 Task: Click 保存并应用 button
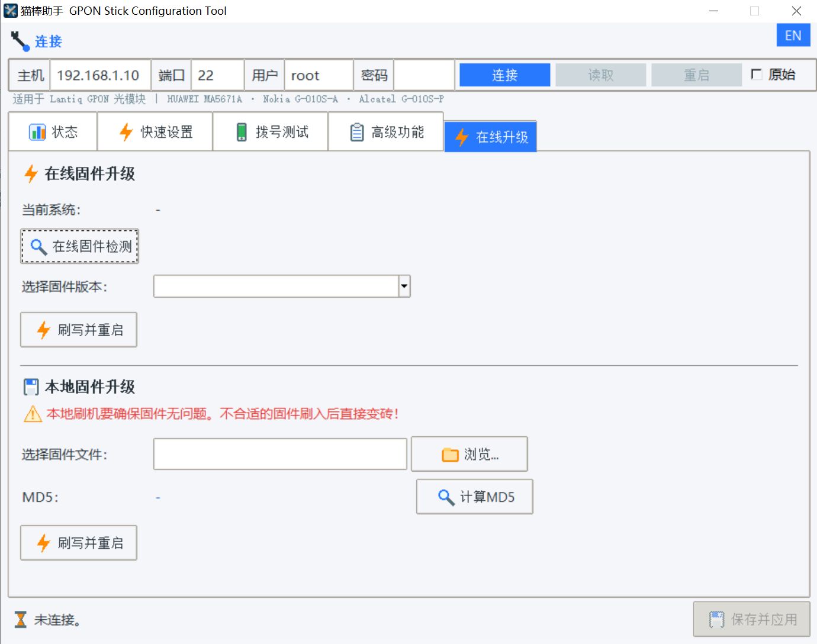tap(752, 619)
